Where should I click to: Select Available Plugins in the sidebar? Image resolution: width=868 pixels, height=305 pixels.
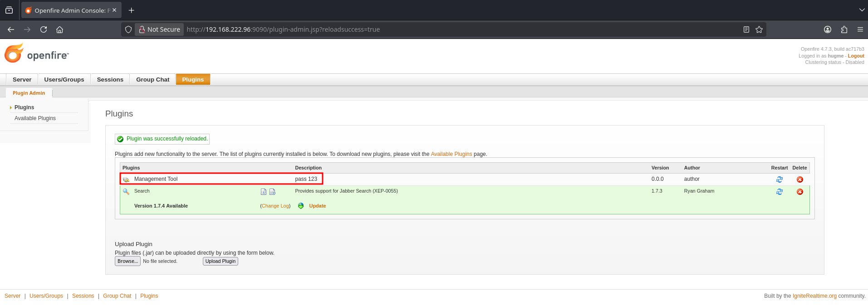[35, 118]
